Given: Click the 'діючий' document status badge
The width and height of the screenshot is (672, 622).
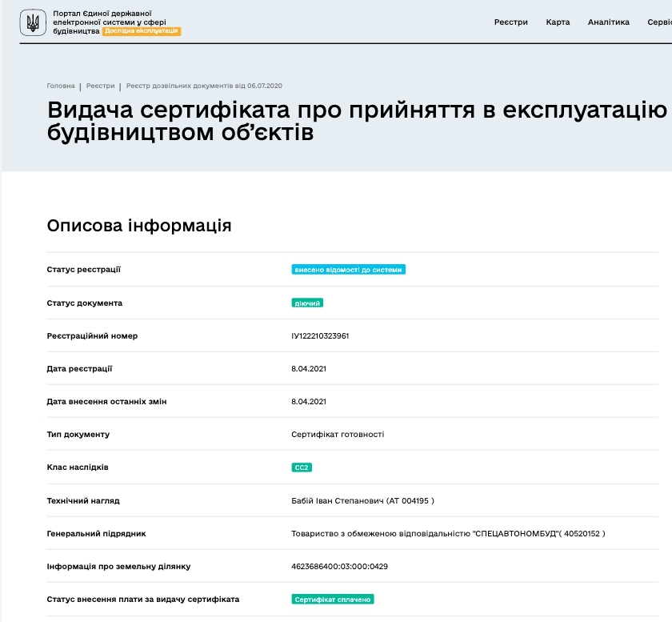Looking at the screenshot, I should point(307,303).
